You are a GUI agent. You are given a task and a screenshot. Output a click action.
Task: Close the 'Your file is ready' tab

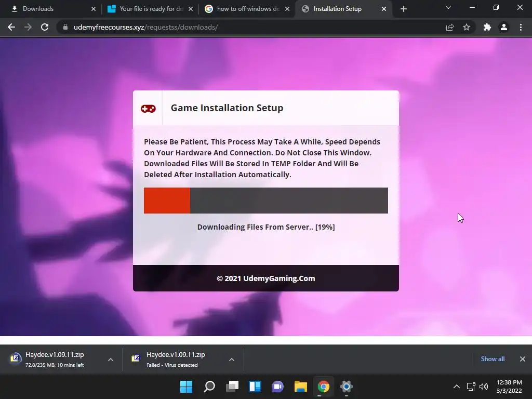click(x=191, y=9)
